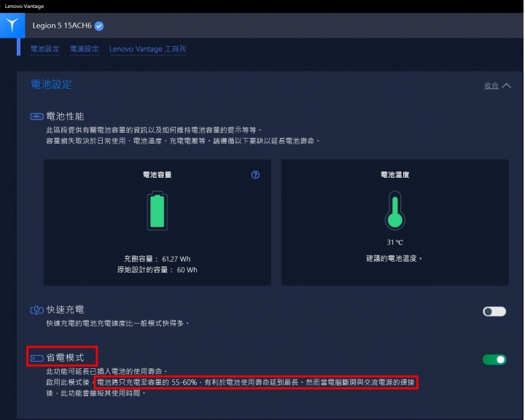Click the 電池性能 battery performance icon

tap(37, 117)
